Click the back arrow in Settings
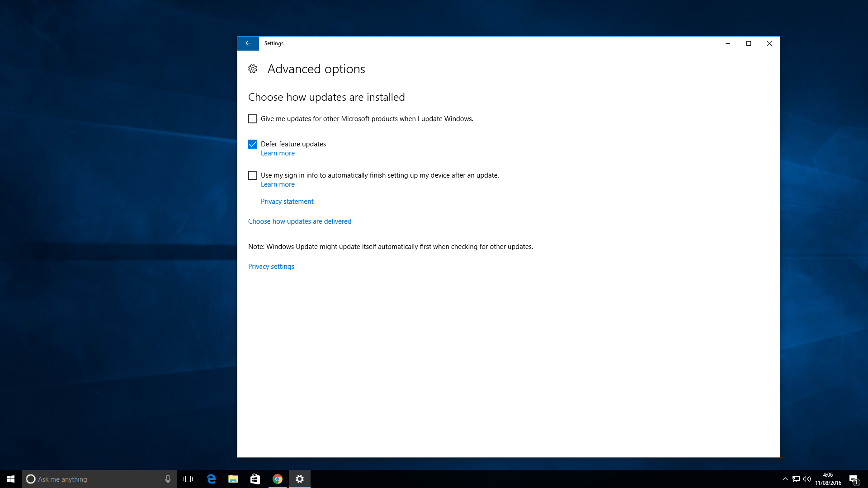Screen dimensions: 868x488 pyautogui.click(x=248, y=43)
